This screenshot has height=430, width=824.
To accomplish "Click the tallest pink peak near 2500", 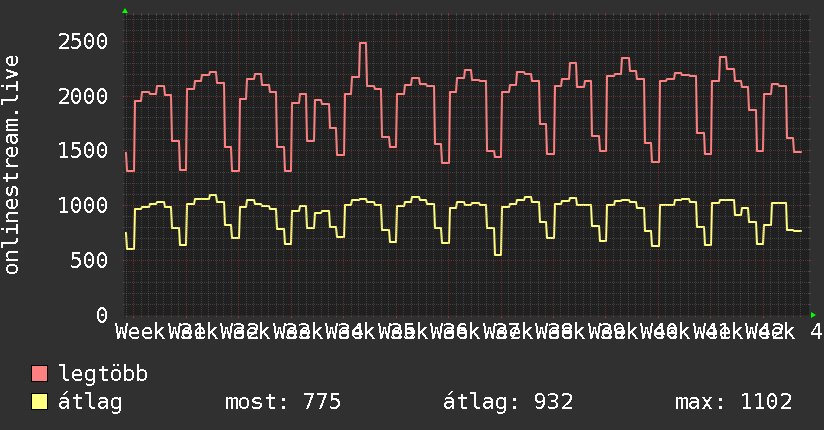I will (x=363, y=43).
